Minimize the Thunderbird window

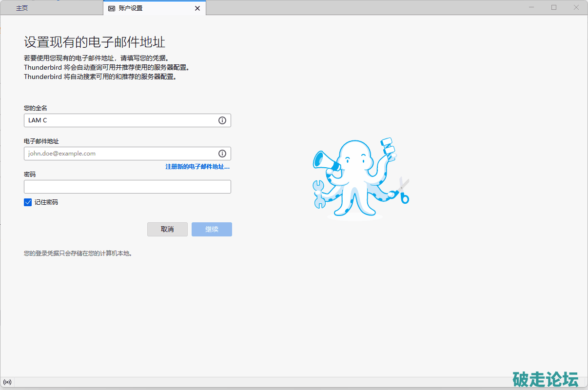coord(531,7)
